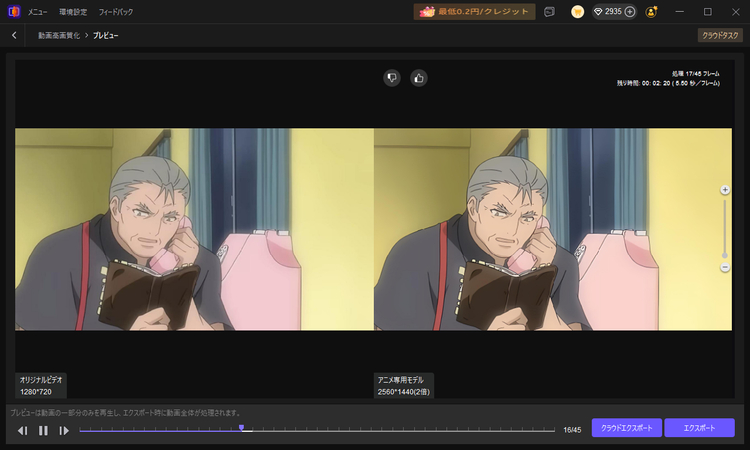Viewport: 750px width, 450px height.
Task: Click the vertical zoom slider handle
Action: (725, 255)
